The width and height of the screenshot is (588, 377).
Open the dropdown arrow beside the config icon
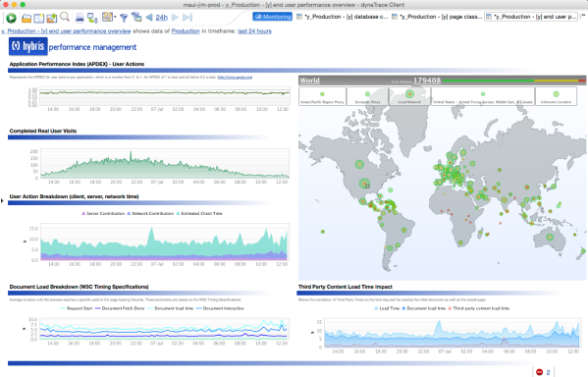[x=115, y=18]
